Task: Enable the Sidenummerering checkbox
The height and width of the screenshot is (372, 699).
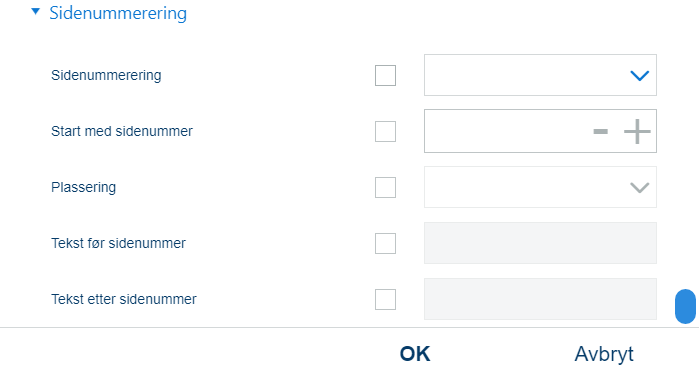Action: pos(385,75)
